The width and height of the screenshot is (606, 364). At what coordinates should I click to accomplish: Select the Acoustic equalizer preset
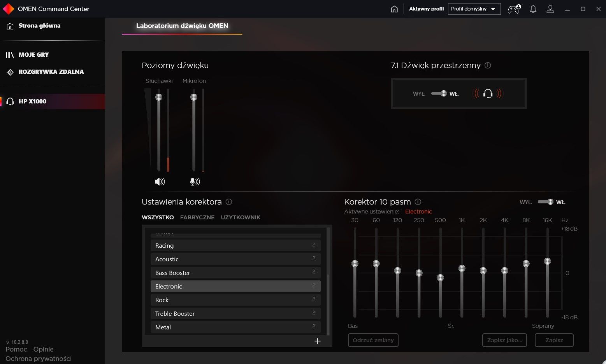235,259
